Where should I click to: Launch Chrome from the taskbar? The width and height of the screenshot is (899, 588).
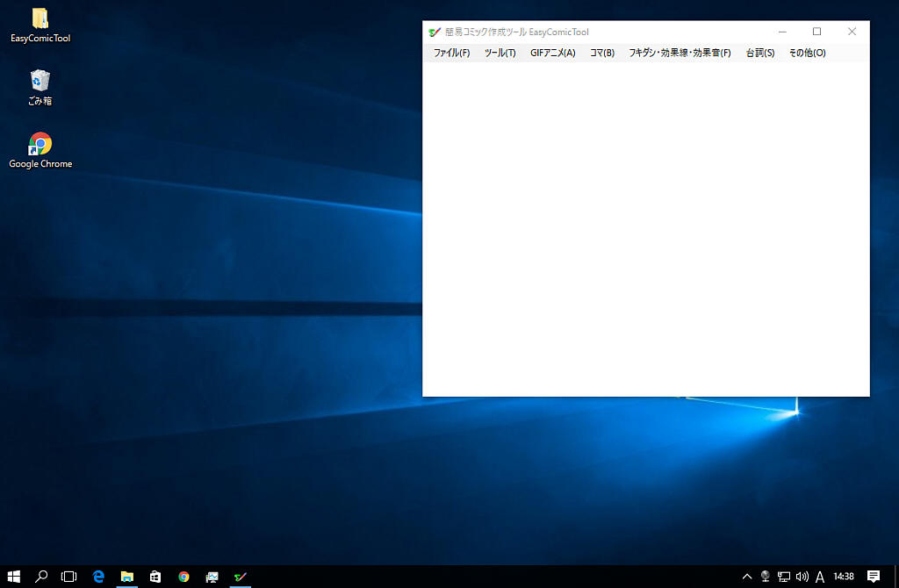pos(183,577)
